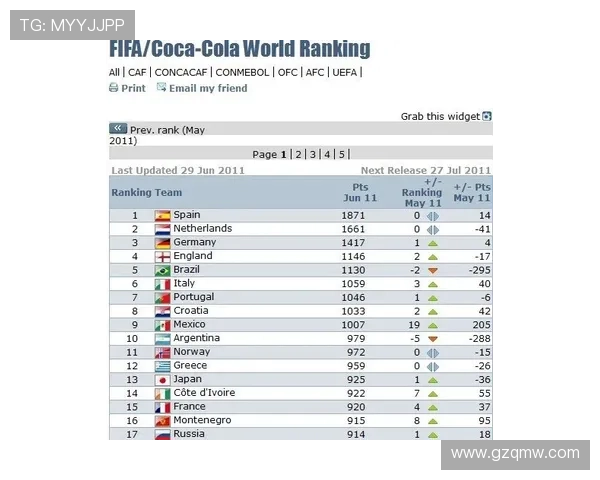The height and width of the screenshot is (480, 600).
Task: Jump to page 5 of rankings
Action: click(341, 154)
